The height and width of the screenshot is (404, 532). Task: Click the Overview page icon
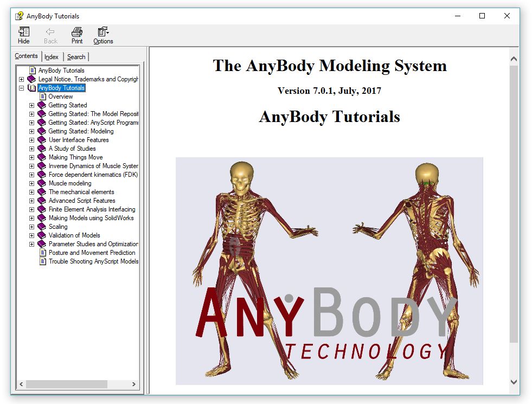click(x=43, y=97)
